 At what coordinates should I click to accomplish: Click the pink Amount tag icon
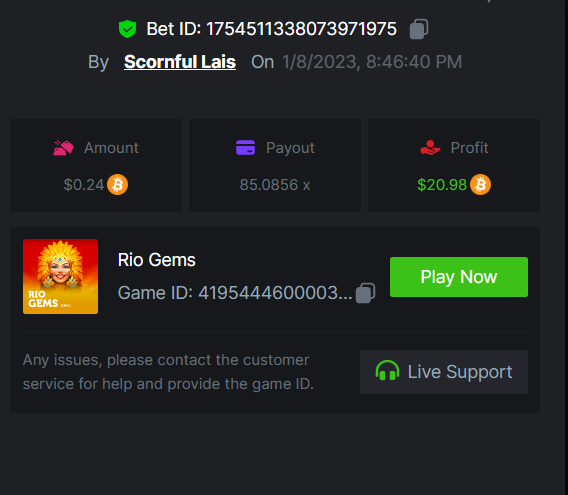[63, 147]
